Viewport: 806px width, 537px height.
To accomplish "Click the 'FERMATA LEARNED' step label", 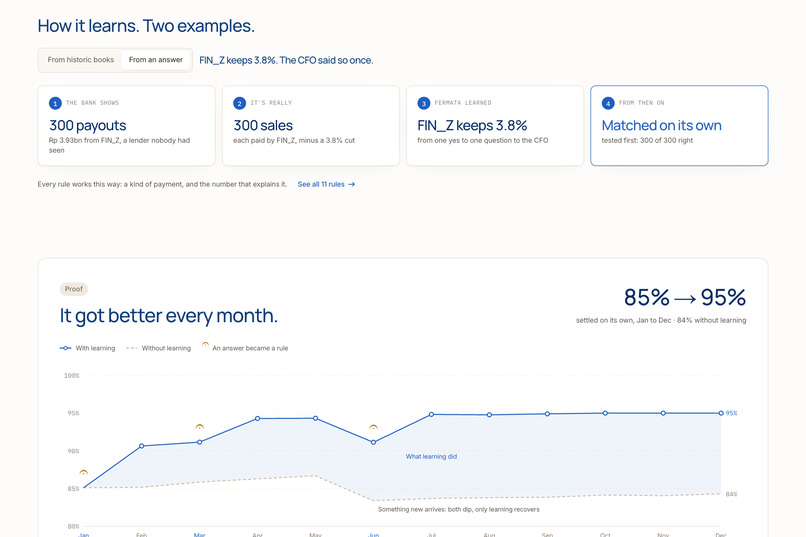I will pyautogui.click(x=463, y=103).
